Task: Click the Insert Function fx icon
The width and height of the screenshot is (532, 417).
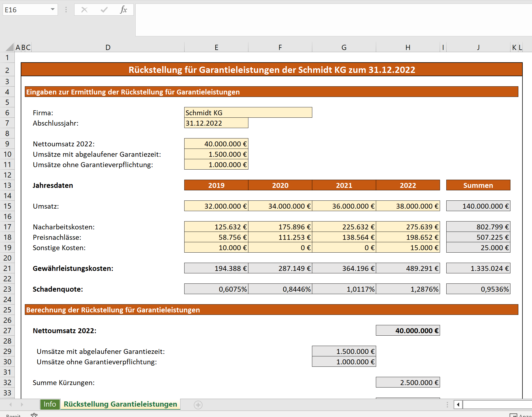Action: (x=123, y=10)
